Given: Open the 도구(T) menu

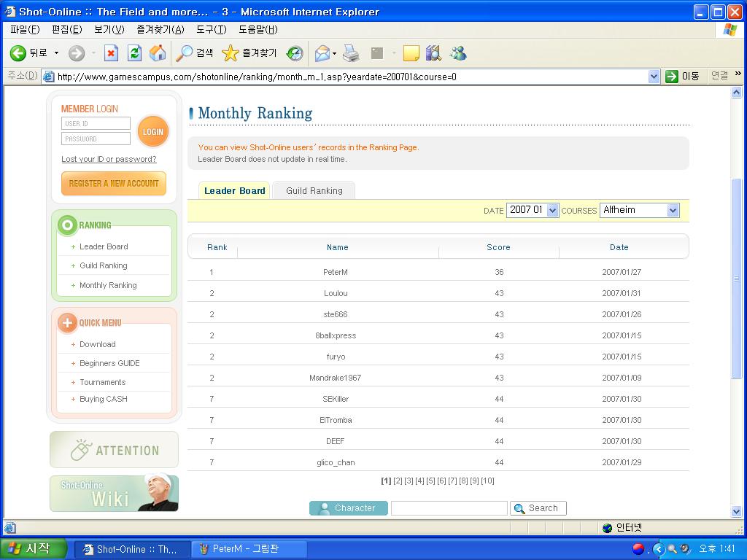Looking at the screenshot, I should (x=211, y=29).
